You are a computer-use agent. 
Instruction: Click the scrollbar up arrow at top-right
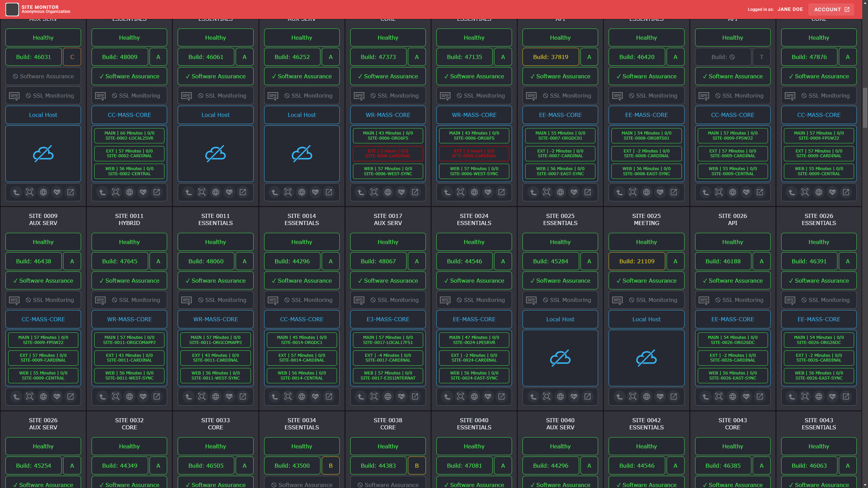[x=865, y=3]
